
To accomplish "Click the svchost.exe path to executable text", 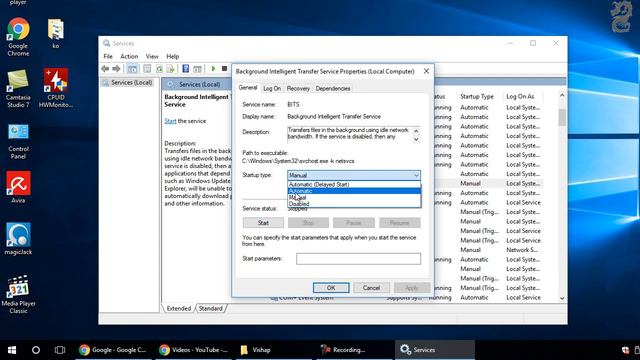I will [x=298, y=161].
